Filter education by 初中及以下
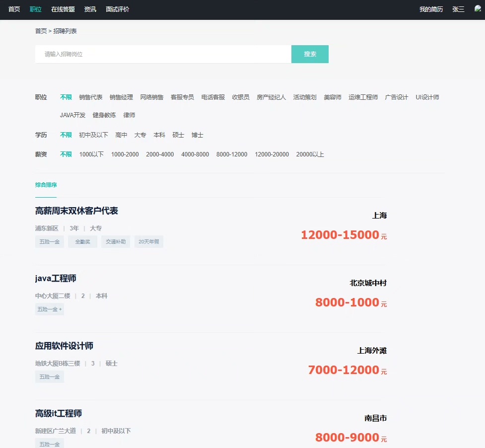 click(93, 135)
